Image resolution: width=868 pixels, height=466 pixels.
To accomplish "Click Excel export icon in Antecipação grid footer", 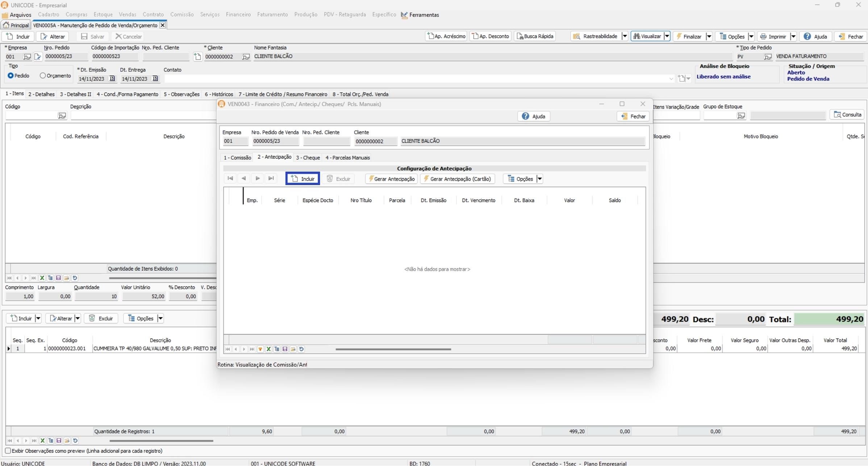I will coord(268,349).
